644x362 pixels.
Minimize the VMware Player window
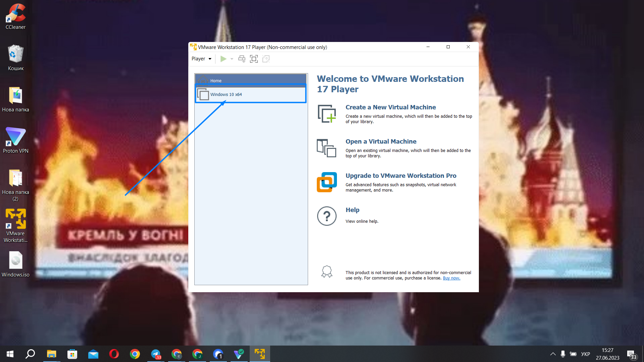click(x=428, y=47)
